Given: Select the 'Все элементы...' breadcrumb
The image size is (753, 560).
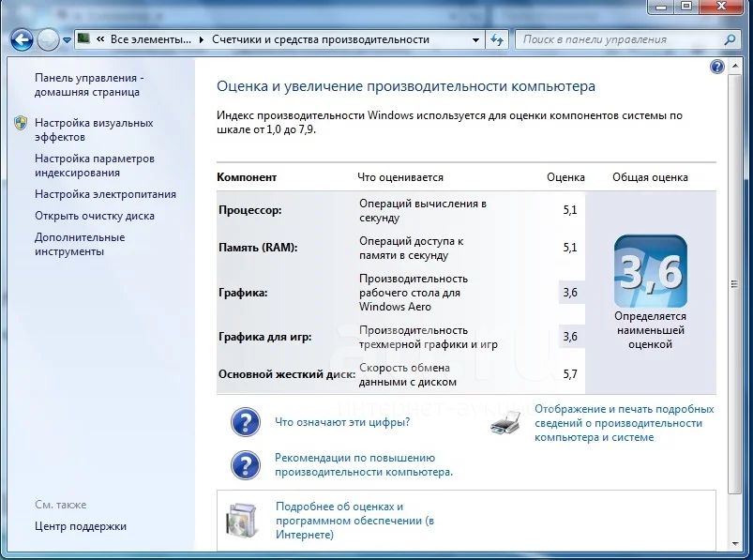Looking at the screenshot, I should (151, 39).
